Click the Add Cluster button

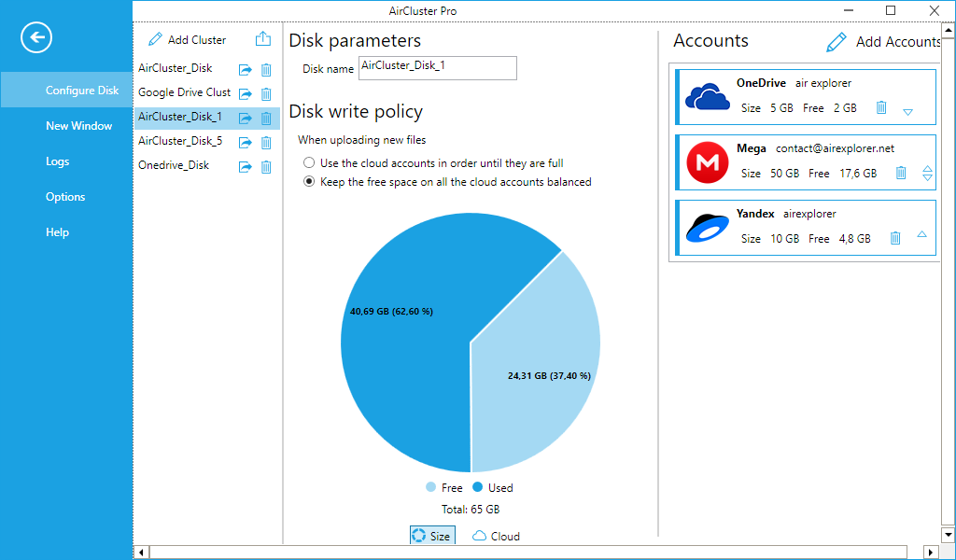point(187,39)
